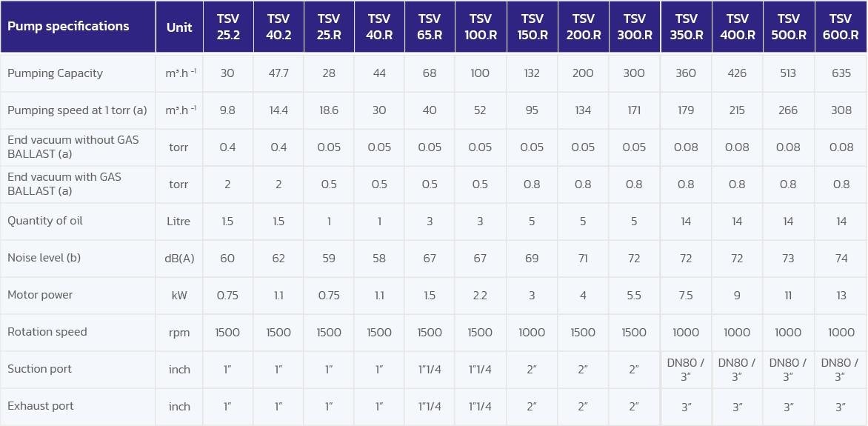Select the 635 pumping capacity cell

pos(841,73)
